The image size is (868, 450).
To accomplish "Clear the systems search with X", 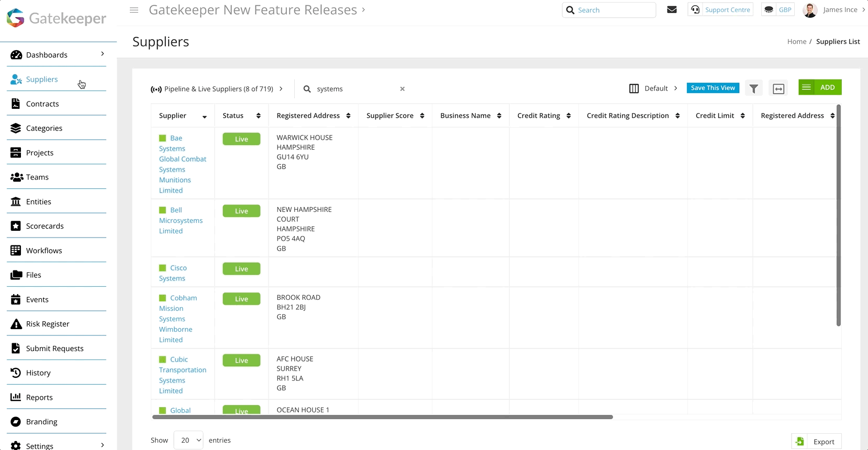I will 403,89.
